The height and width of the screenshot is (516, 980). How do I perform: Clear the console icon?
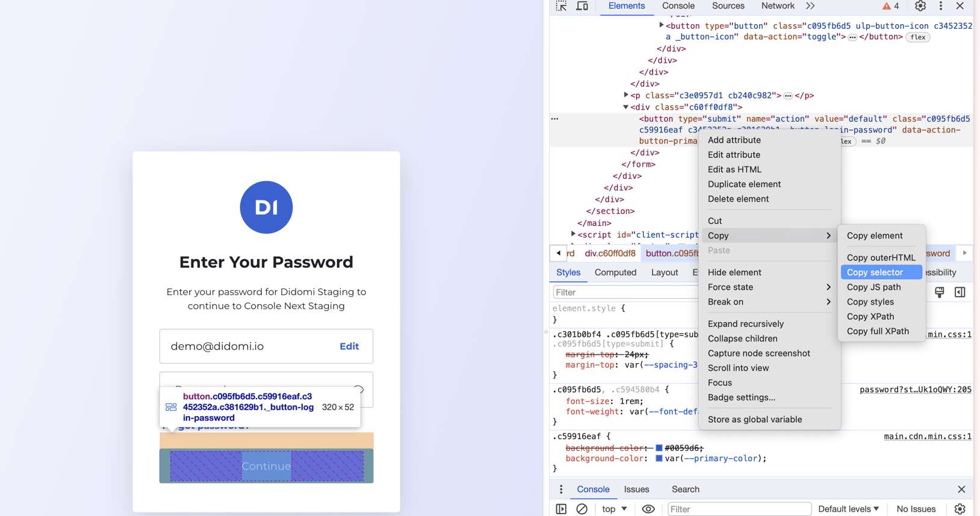point(581,509)
